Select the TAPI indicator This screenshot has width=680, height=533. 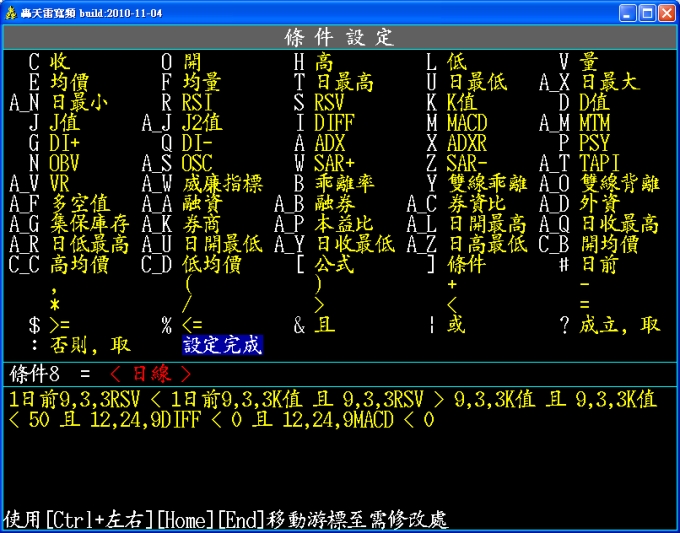(599, 163)
